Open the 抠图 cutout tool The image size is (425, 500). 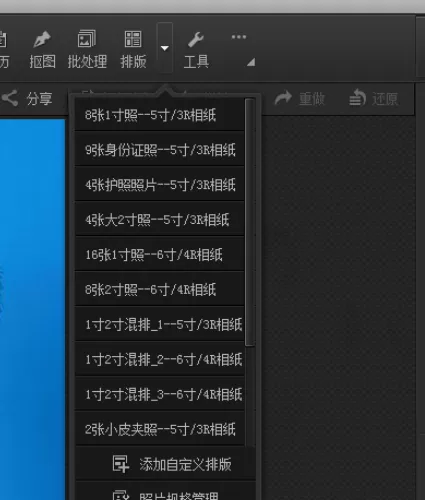click(42, 49)
